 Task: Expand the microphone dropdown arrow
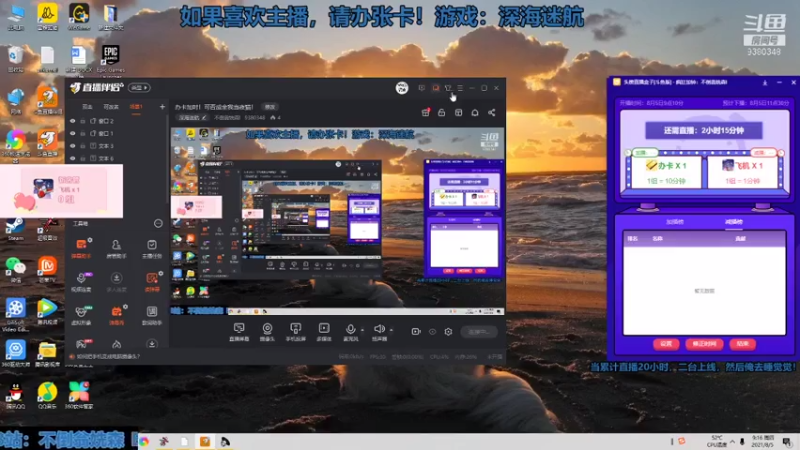click(362, 330)
